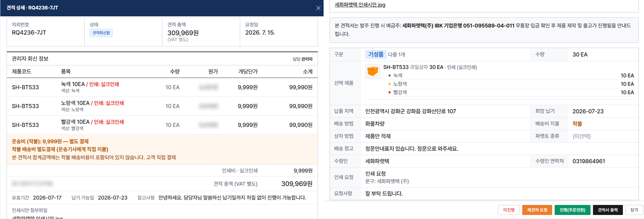Viewport: 644px width, 219px height.
Task: Select the 배송 방법 value 화물차량
Action: (x=375, y=124)
